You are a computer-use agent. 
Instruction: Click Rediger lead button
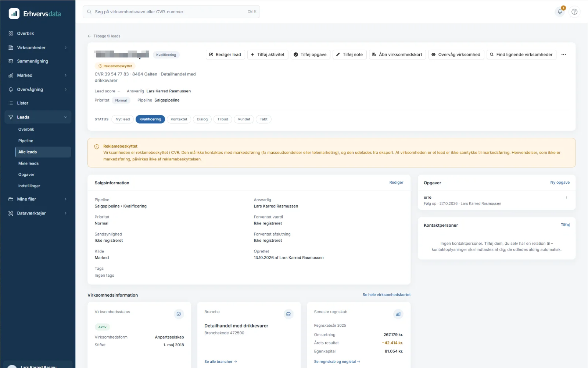point(225,54)
